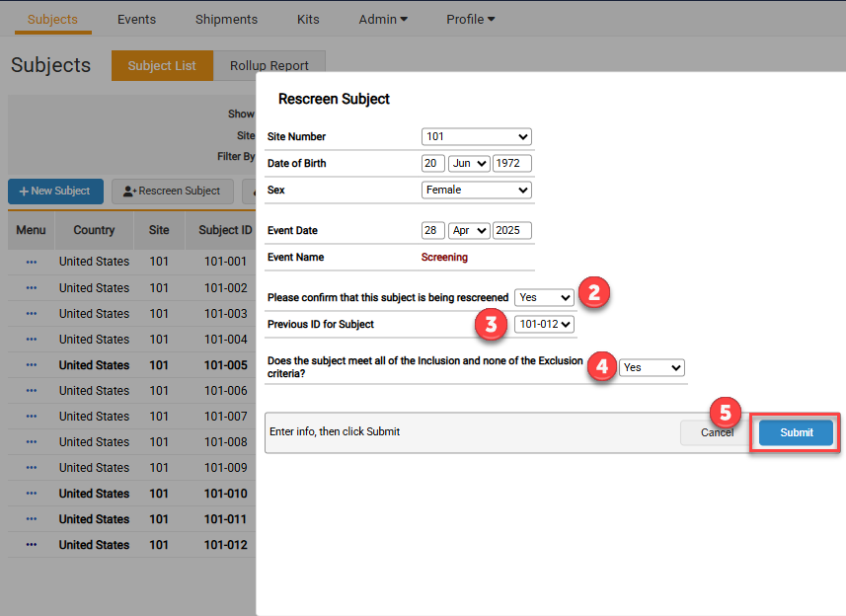
Task: Change the rescreen confirmation Yes dropdown
Action: [x=544, y=297]
